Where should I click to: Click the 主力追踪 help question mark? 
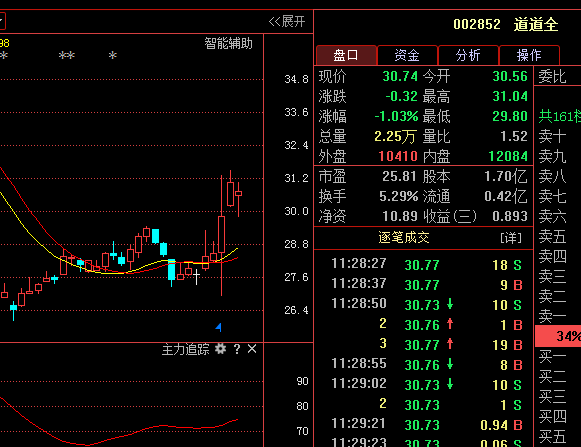click(237, 349)
